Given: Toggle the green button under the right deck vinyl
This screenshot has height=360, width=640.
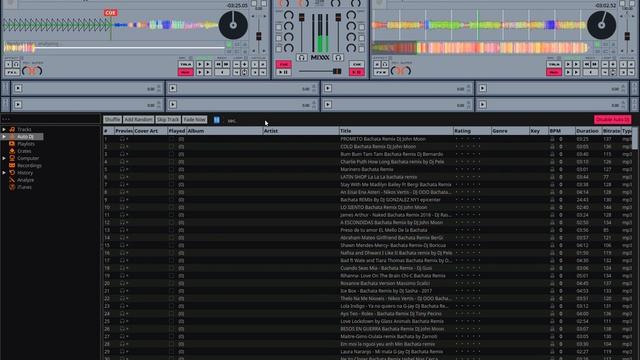Looking at the screenshot, I should pos(597,44).
